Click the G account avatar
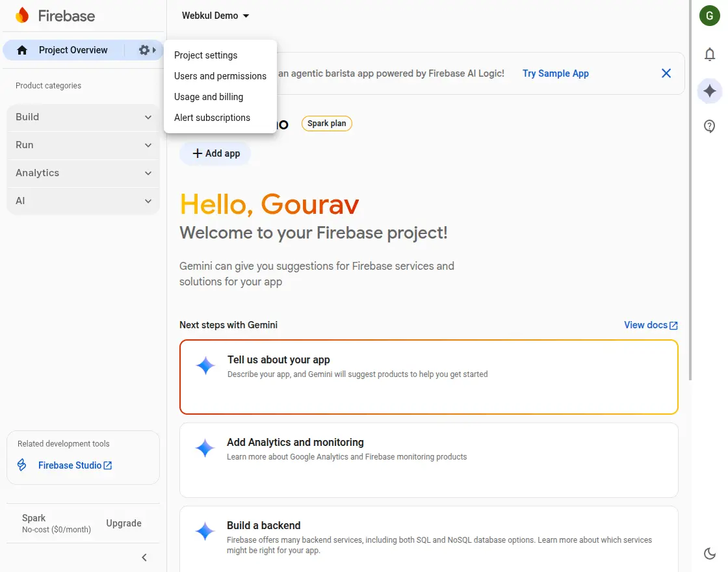728x572 pixels. pyautogui.click(x=709, y=16)
